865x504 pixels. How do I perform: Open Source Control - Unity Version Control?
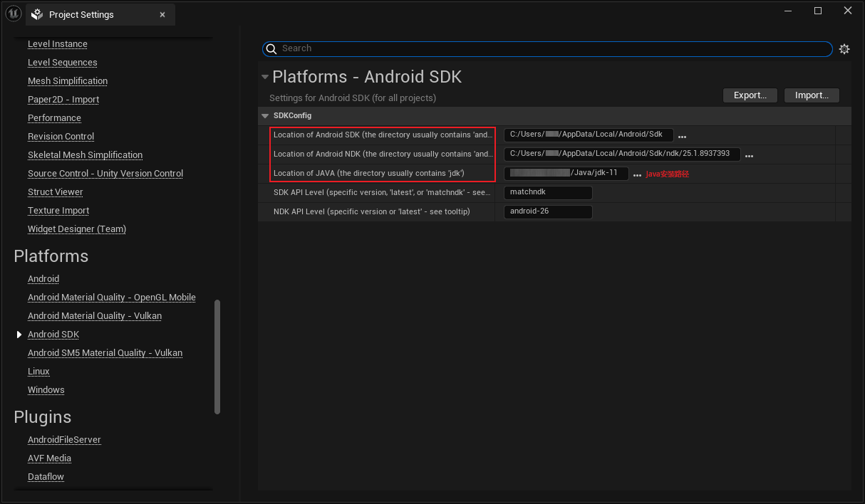(105, 174)
